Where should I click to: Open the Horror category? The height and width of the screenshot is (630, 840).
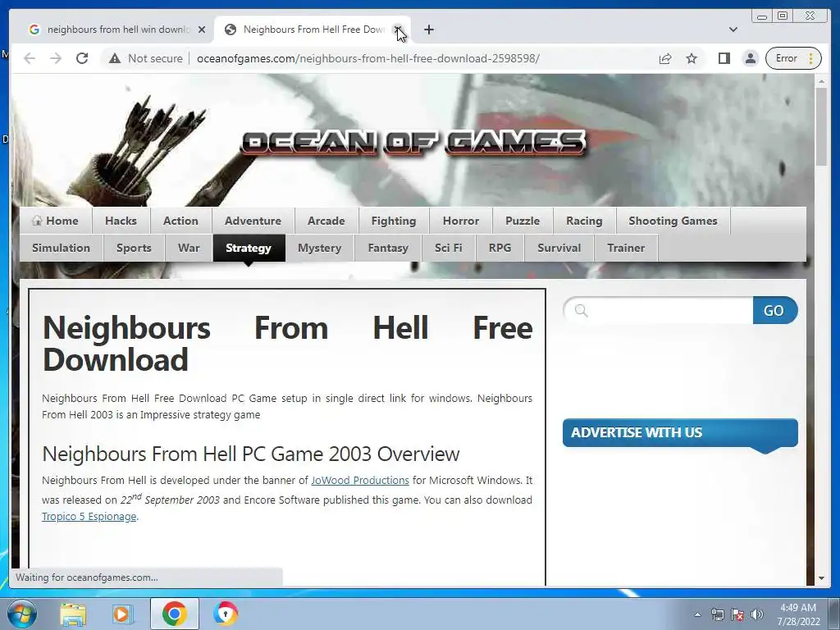(x=461, y=221)
